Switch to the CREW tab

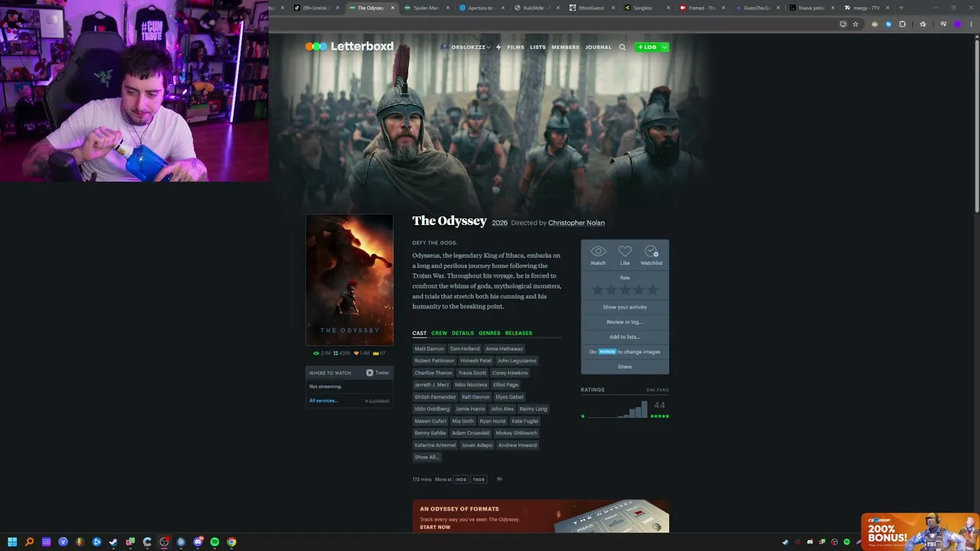pyautogui.click(x=439, y=333)
